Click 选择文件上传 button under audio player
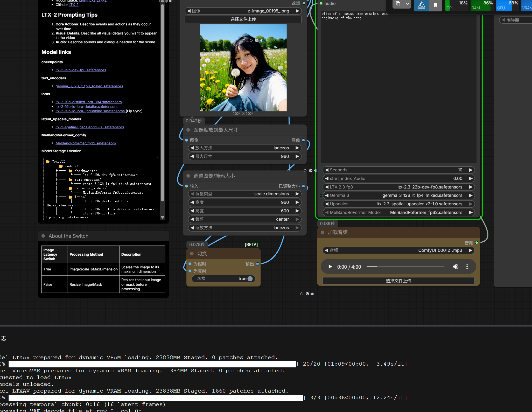The width and height of the screenshot is (532, 412). pyautogui.click(x=398, y=281)
